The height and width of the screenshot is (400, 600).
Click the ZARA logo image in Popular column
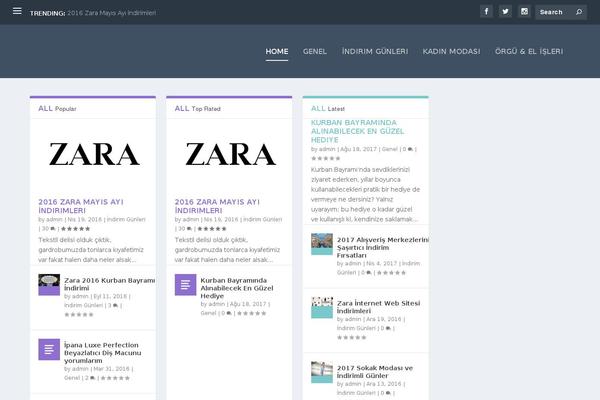pyautogui.click(x=94, y=154)
